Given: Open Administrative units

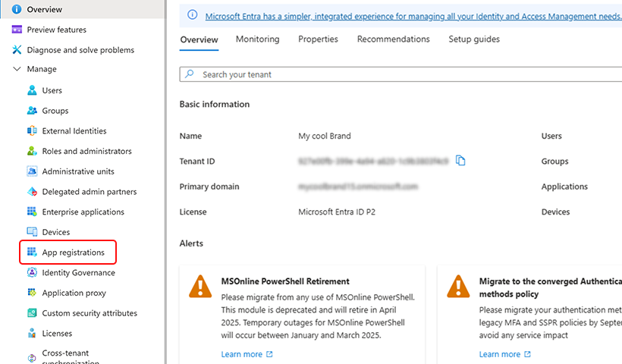Looking at the screenshot, I should click(x=78, y=171).
